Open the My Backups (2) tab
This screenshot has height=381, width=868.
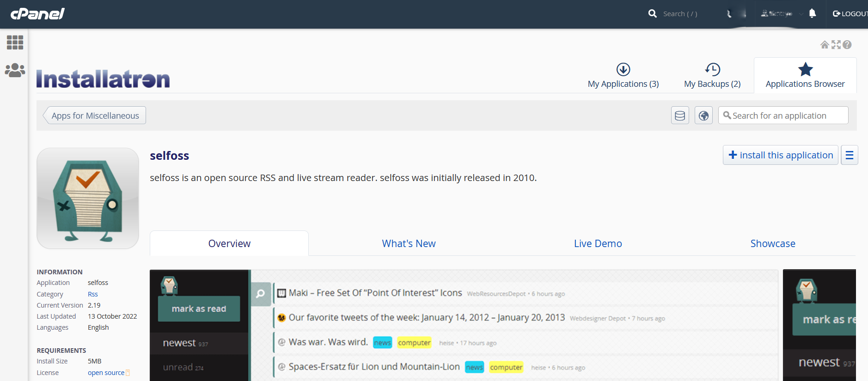[712, 76]
